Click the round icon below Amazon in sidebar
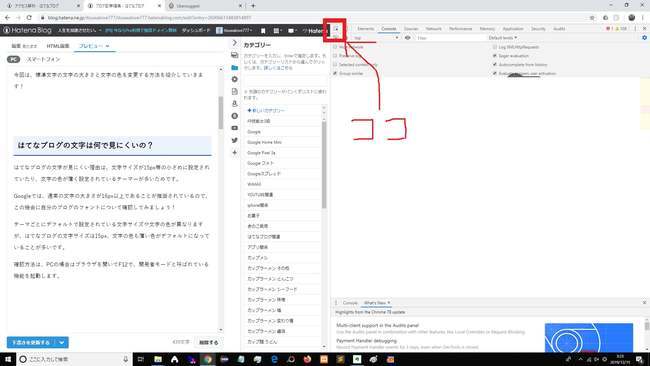Image resolution: width=650 pixels, height=366 pixels. (235, 116)
